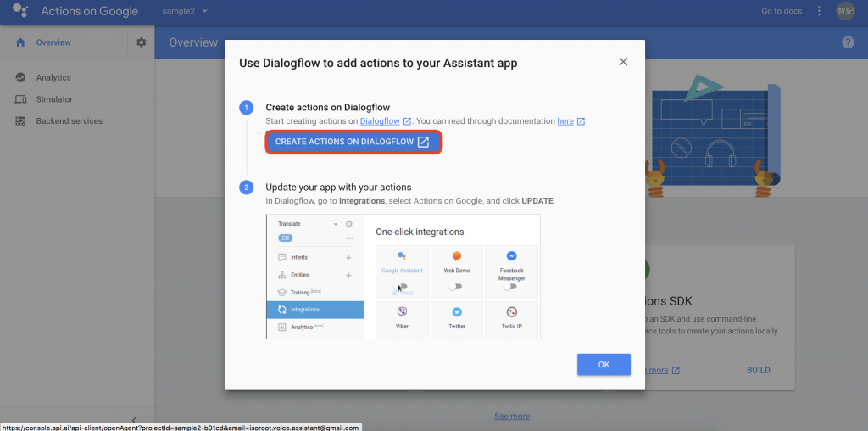Image resolution: width=868 pixels, height=431 pixels.
Task: Select Overview in the sidebar
Action: coord(53,42)
